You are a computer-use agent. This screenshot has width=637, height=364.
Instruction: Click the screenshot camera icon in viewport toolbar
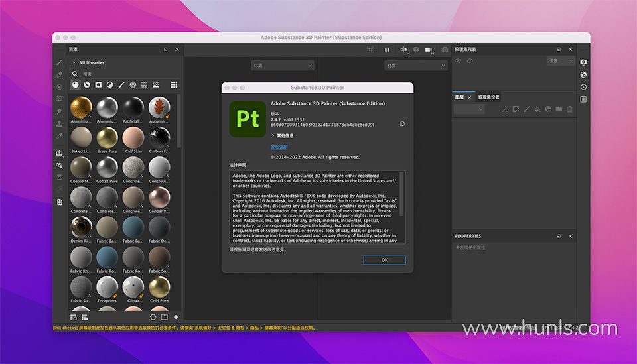[445, 50]
